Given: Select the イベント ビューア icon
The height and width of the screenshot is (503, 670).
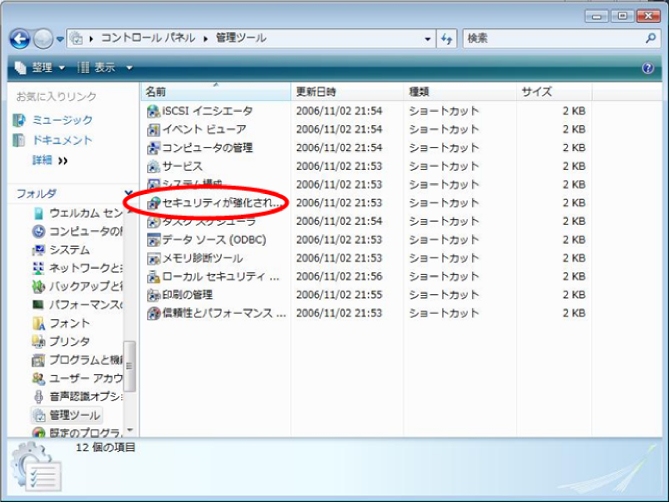Looking at the screenshot, I should [153, 129].
